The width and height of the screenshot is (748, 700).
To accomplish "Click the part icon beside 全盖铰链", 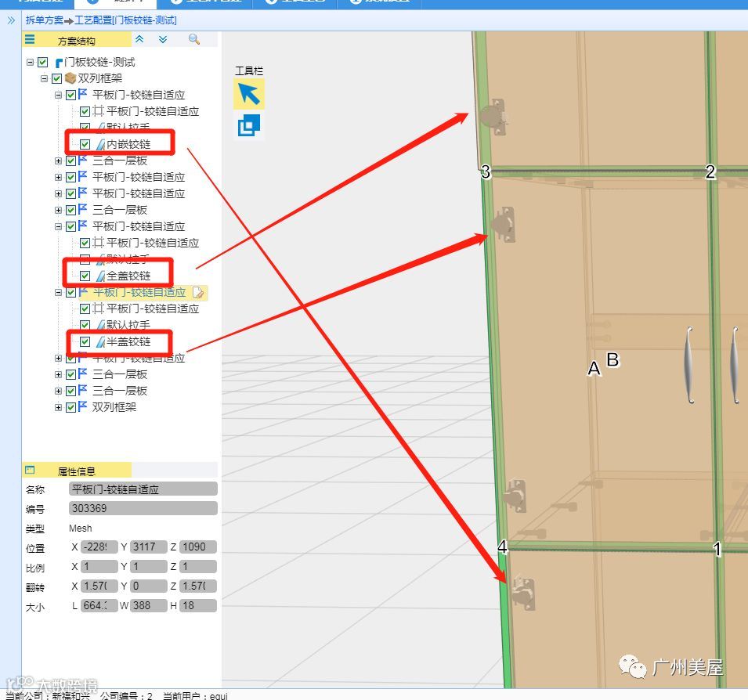I will [100, 276].
